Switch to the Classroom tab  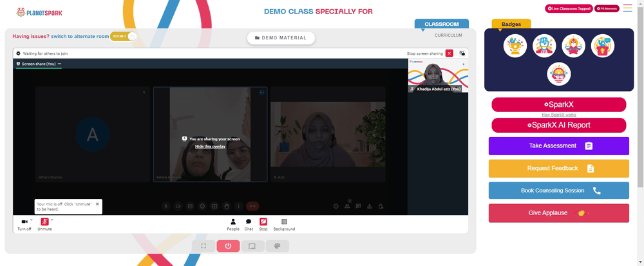click(x=442, y=24)
